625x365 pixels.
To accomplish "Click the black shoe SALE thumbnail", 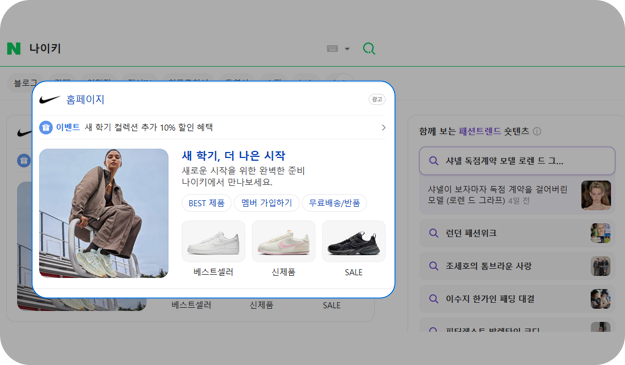I will (354, 241).
